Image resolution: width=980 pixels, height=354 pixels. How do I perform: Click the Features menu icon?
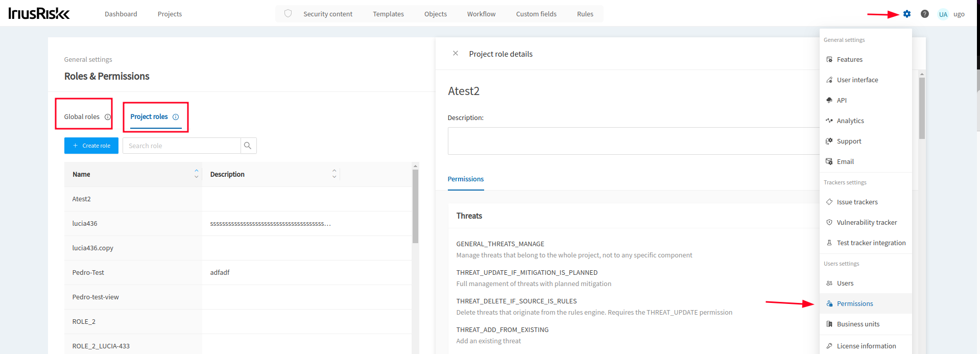pos(829,60)
